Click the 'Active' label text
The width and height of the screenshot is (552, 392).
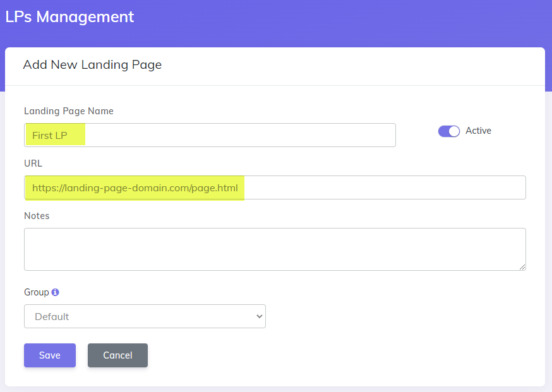coord(478,131)
